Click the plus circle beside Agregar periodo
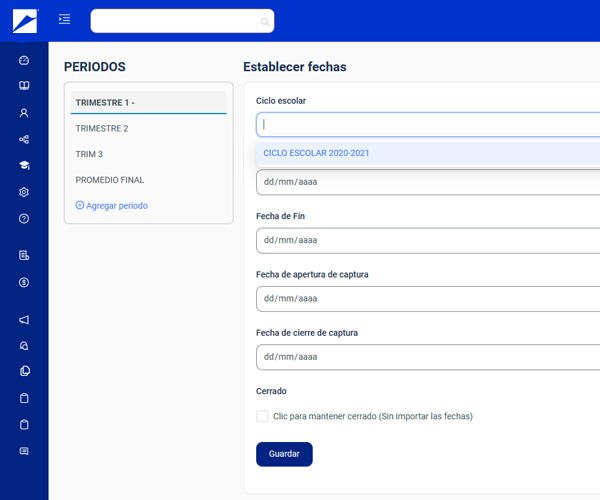This screenshot has width=600, height=500. pos(80,205)
